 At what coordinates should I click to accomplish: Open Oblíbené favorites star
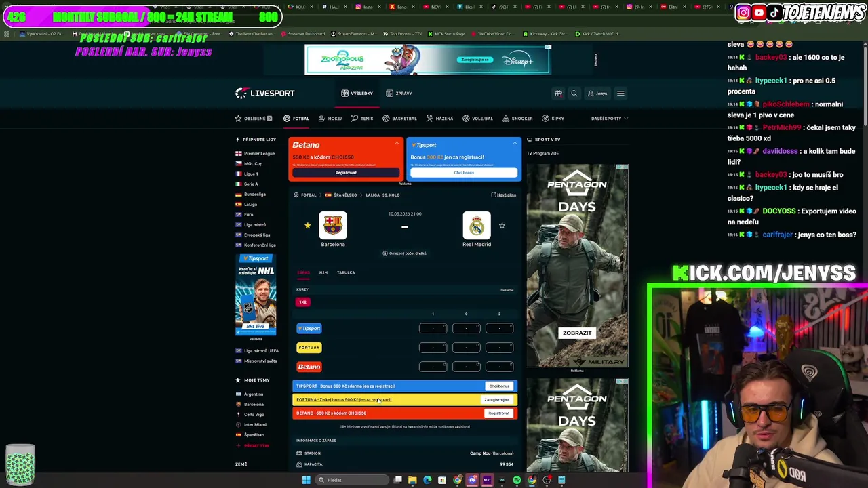(253, 119)
